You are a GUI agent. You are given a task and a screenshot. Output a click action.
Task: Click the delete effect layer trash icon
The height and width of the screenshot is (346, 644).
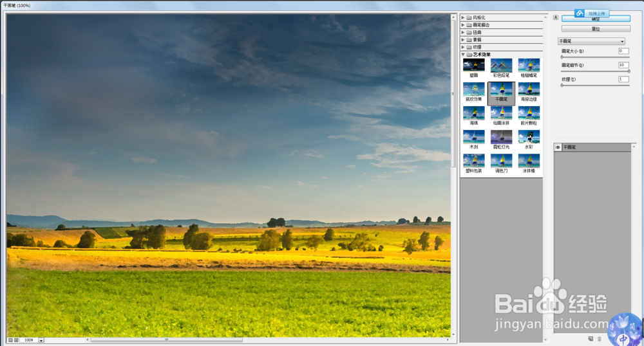point(599,339)
